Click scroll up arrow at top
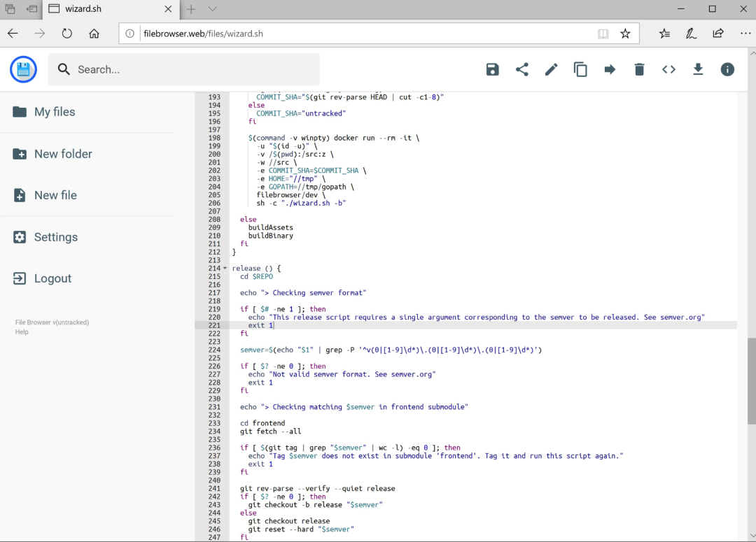The height and width of the screenshot is (542, 756). coord(752,52)
